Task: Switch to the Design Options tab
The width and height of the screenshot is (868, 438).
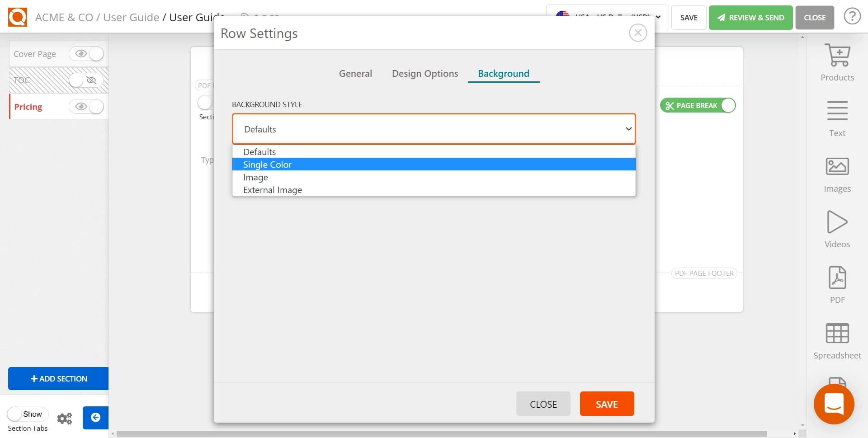Action: click(425, 73)
